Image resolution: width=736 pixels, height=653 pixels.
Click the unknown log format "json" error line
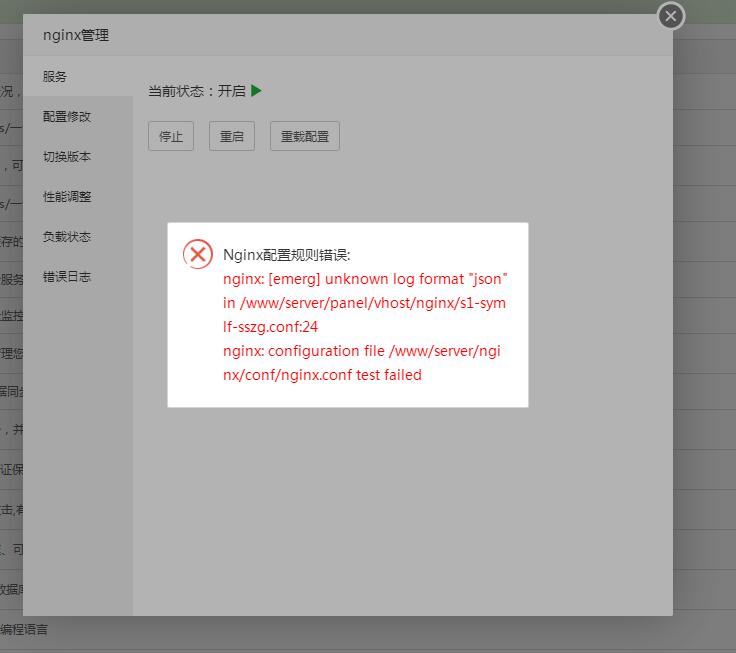click(366, 279)
